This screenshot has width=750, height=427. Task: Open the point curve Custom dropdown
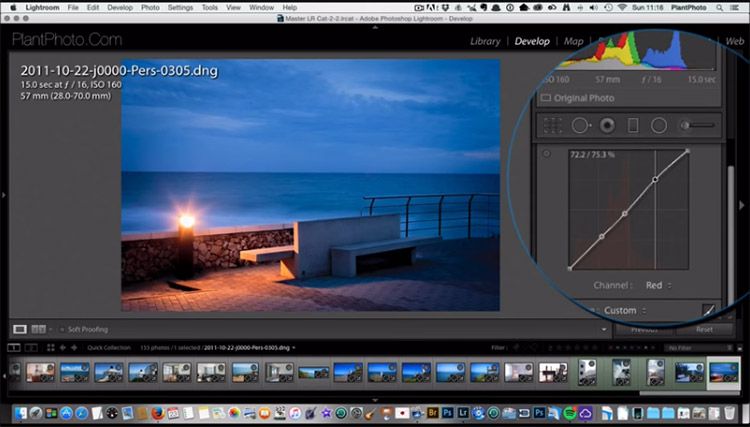point(622,311)
